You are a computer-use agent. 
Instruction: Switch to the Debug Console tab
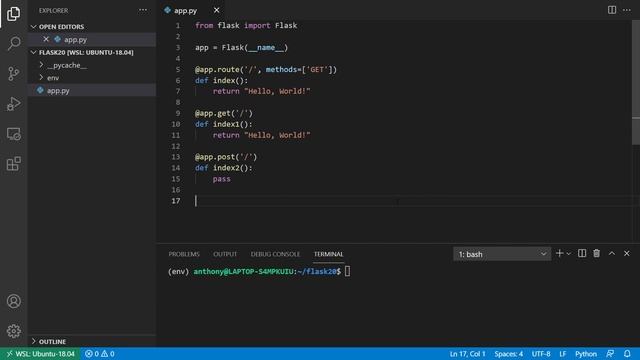pyautogui.click(x=275, y=254)
